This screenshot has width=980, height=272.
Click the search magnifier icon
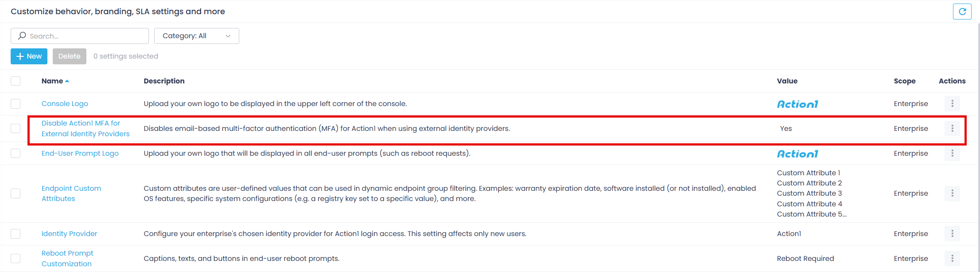(22, 35)
